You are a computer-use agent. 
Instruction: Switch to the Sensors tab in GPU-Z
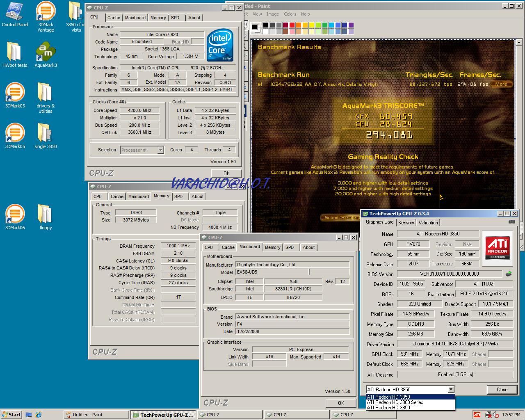pos(406,223)
